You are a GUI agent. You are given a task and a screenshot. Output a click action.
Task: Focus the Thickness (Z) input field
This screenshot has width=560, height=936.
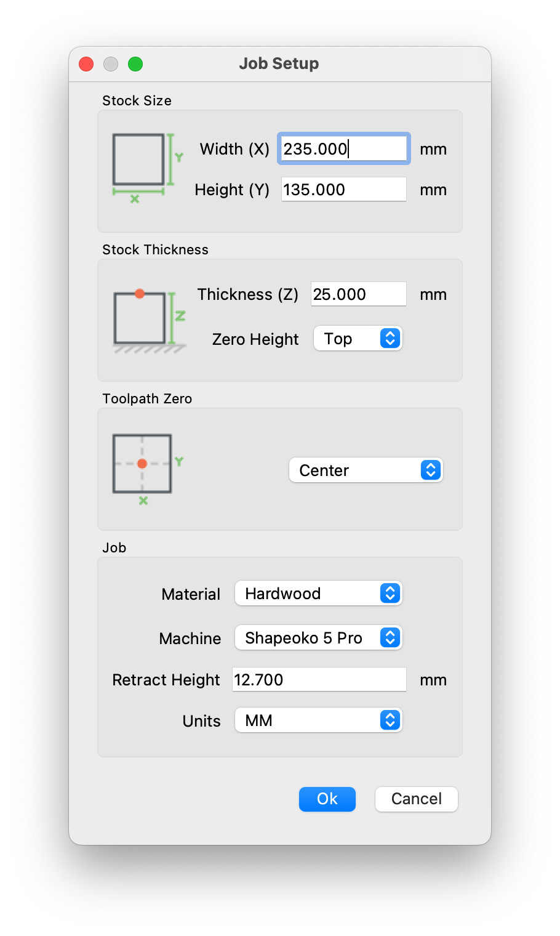(358, 294)
